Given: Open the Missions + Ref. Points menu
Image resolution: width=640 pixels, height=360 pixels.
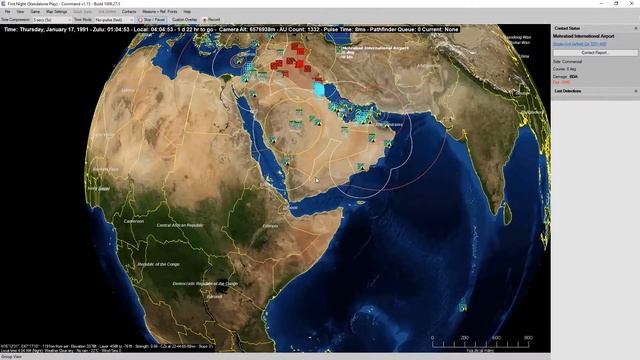Looking at the screenshot, I should pyautogui.click(x=160, y=11).
